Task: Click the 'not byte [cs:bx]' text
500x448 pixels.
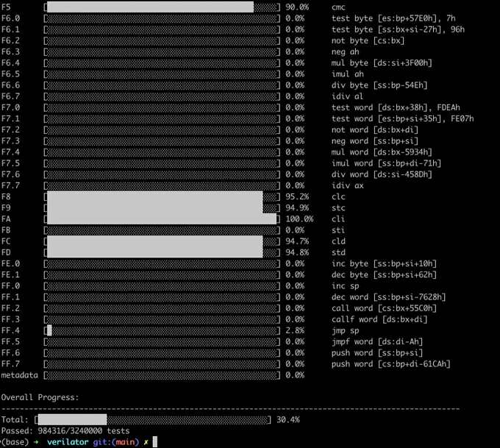Action: click(x=368, y=40)
